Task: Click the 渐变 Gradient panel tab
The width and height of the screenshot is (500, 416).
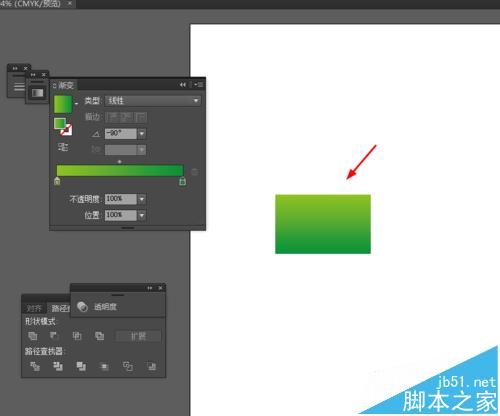Action: pyautogui.click(x=63, y=86)
